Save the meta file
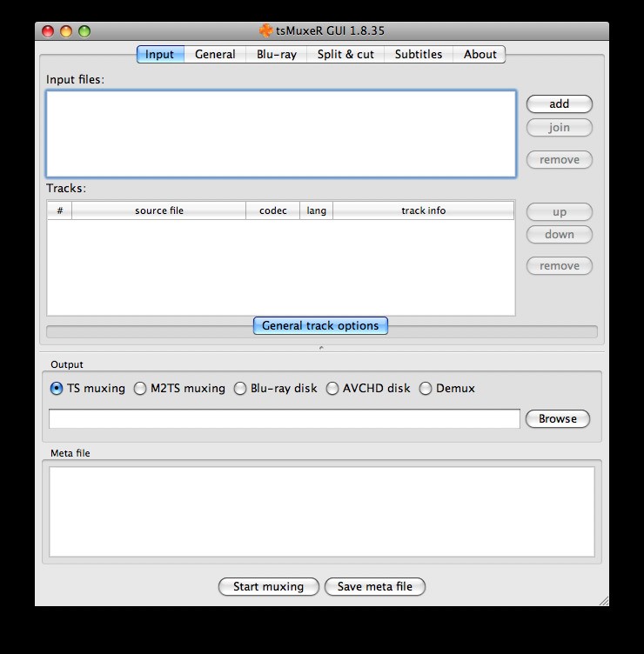 click(375, 586)
